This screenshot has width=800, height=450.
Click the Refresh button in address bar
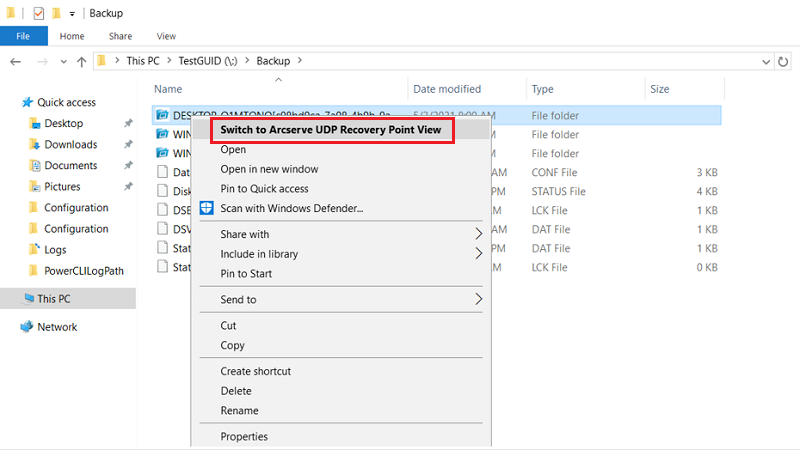point(783,62)
